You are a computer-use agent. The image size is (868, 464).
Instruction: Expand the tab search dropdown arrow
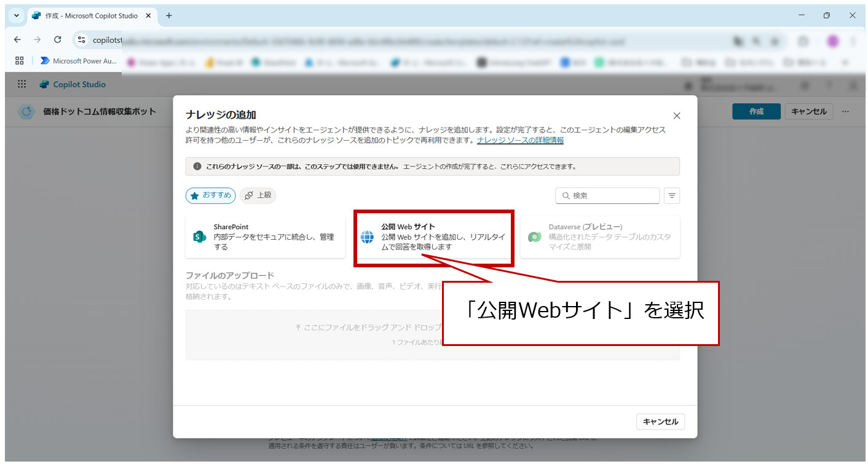pos(17,15)
